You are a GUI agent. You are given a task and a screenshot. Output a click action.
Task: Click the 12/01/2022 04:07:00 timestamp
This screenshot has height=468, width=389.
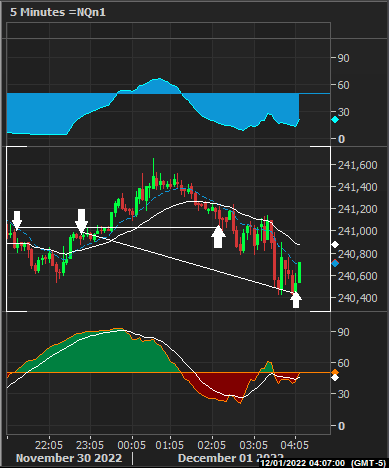(303, 463)
